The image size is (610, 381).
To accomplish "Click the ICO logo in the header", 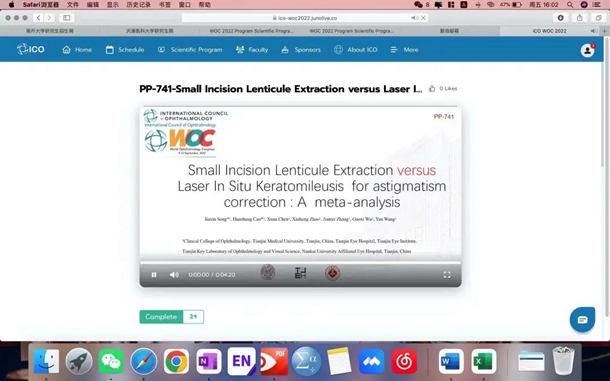I will (x=31, y=49).
